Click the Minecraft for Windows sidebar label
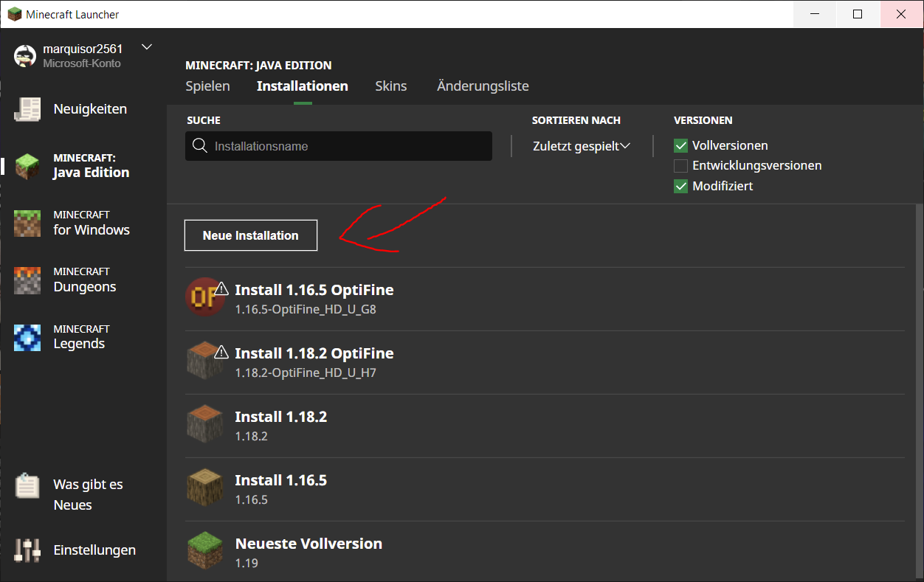This screenshot has height=582, width=924. 92,223
